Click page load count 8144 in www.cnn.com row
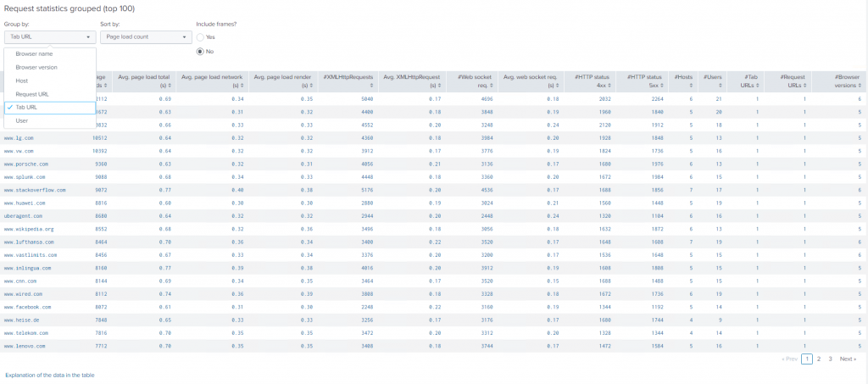Image resolution: width=868 pixels, height=384 pixels. coord(103,281)
